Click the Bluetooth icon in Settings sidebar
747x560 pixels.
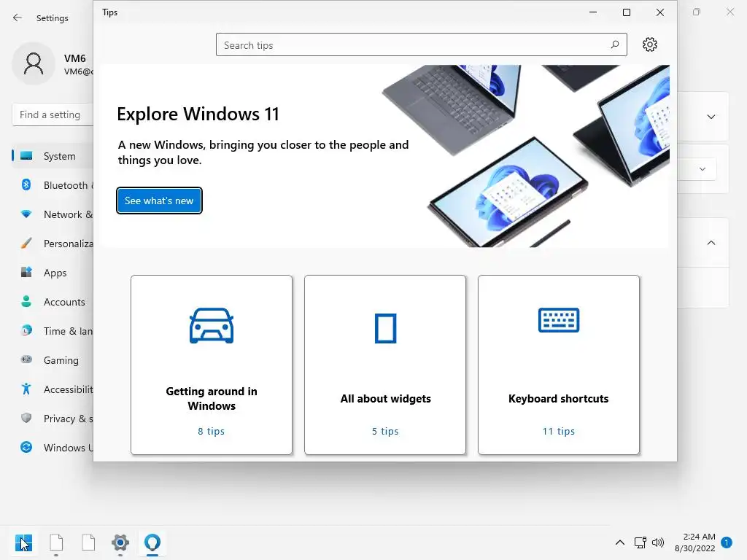pyautogui.click(x=26, y=184)
